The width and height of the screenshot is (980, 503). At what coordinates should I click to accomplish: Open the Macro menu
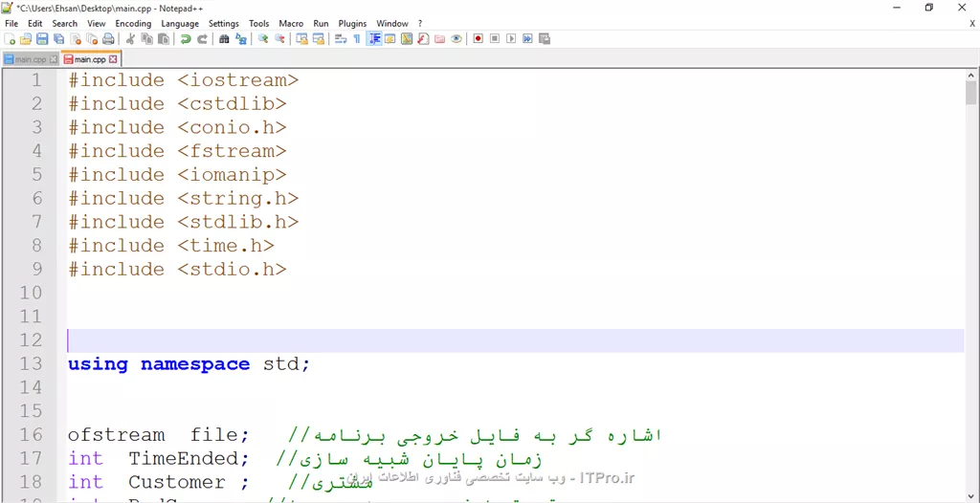[291, 24]
